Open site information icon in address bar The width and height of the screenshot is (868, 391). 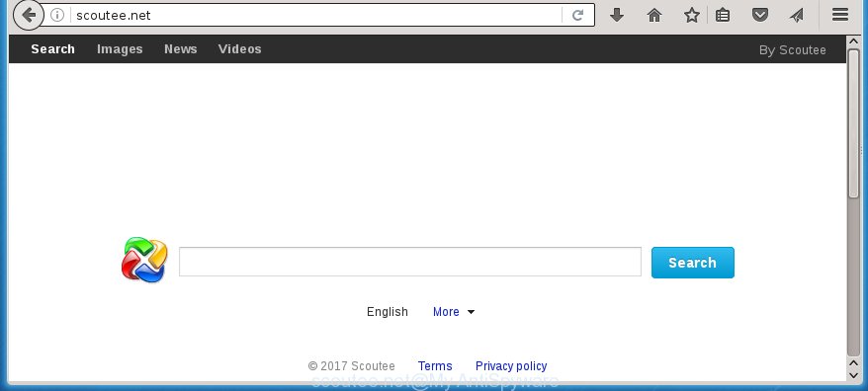[x=57, y=15]
